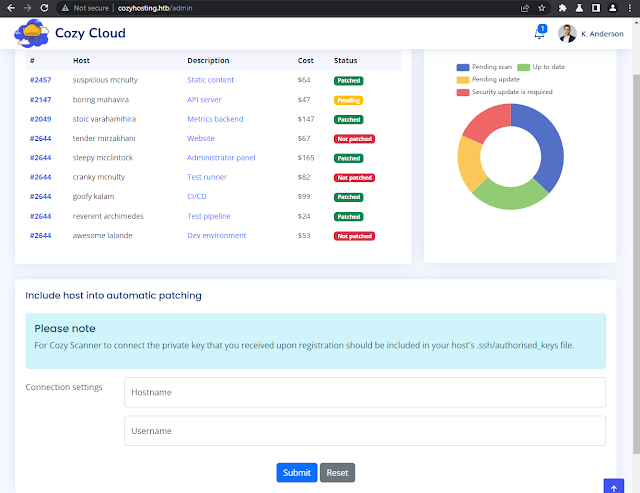Open the Dev environment link
Viewport: 640px width, 493px height.
coord(217,235)
